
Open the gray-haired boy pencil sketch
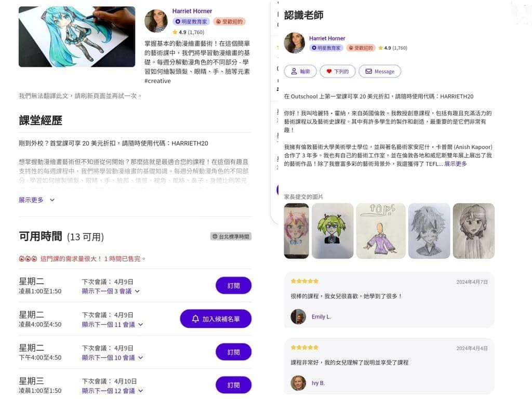pyautogui.click(x=429, y=231)
